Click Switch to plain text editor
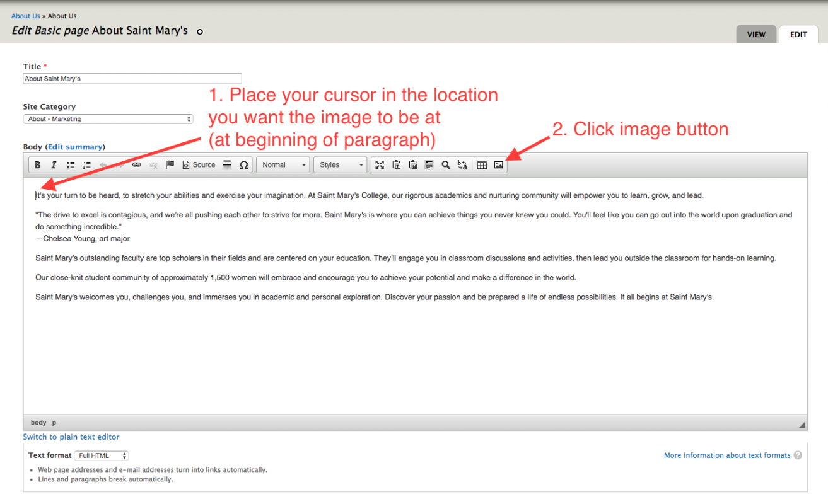This screenshot has height=504, width=828. click(x=71, y=437)
